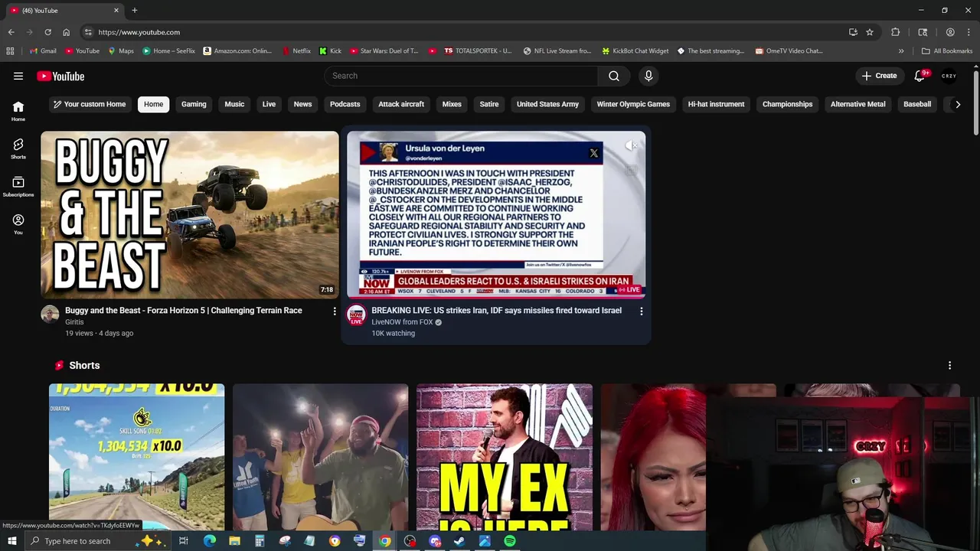
Task: Select the Live chip
Action: coord(269,104)
